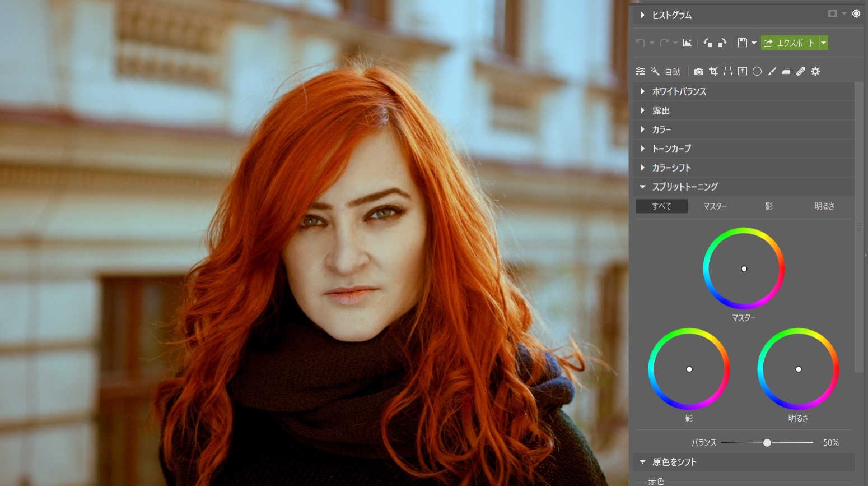This screenshot has height=486, width=868.
Task: Rotate the photo right
Action: 722,43
